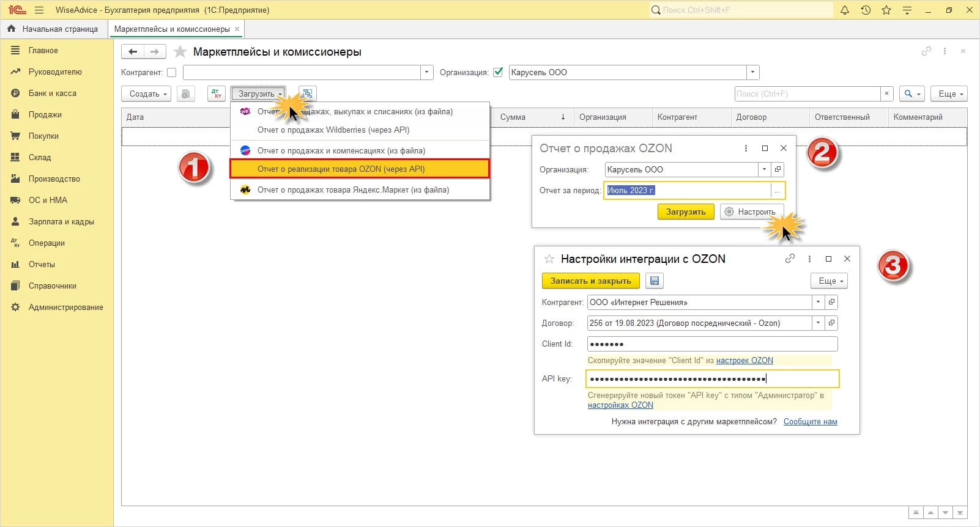
Task: Select Отчет о реализации товара OZON (через API)
Action: click(x=360, y=169)
